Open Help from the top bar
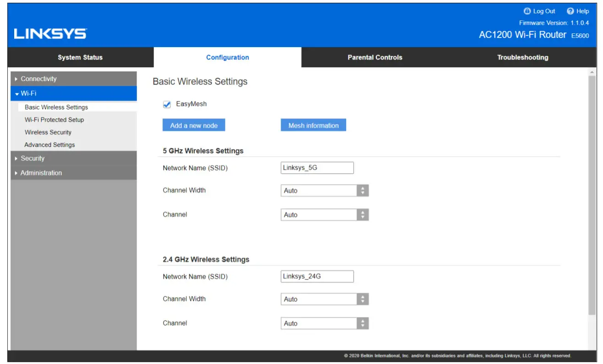 (579, 11)
